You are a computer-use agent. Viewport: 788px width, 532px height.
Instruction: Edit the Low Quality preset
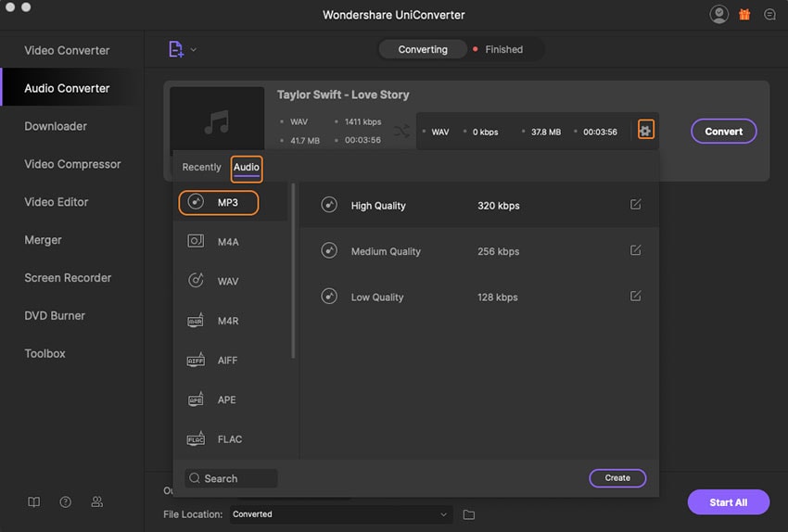tap(635, 297)
